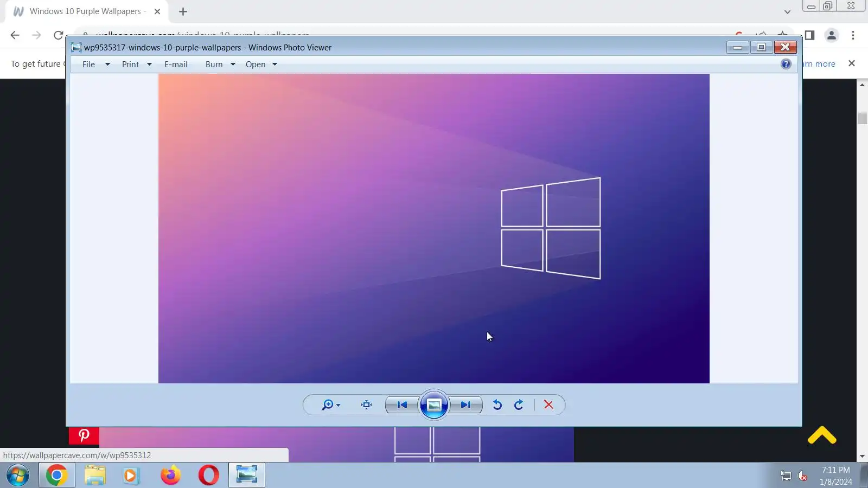
Task: Choose E-mail in Photo Viewer toolbar
Action: pyautogui.click(x=176, y=65)
